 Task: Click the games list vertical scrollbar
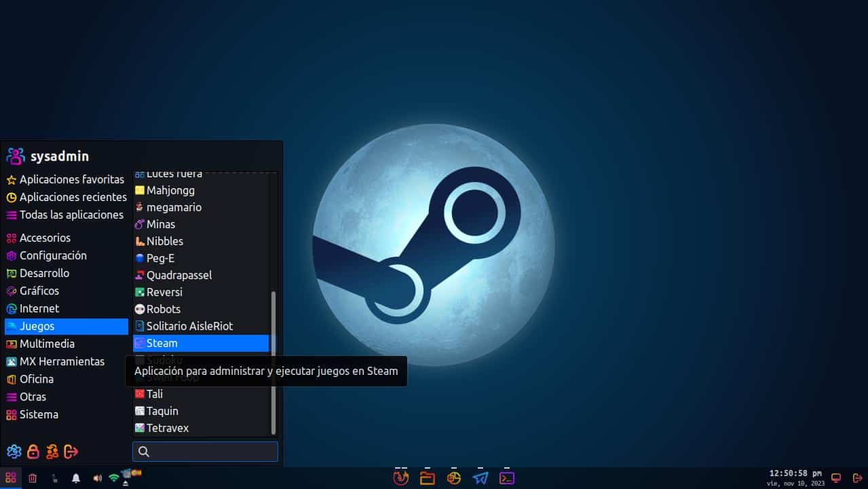click(273, 363)
